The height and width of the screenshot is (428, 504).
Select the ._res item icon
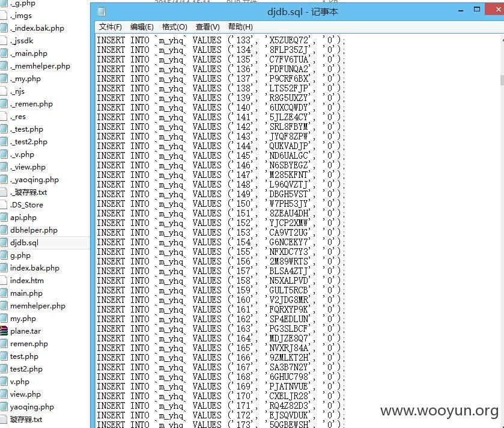click(x=3, y=117)
